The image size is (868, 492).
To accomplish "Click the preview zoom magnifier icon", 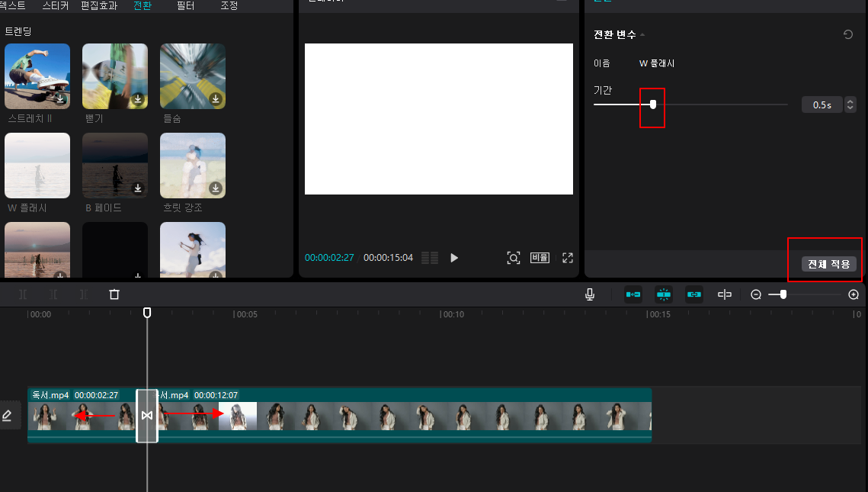I will coord(513,258).
